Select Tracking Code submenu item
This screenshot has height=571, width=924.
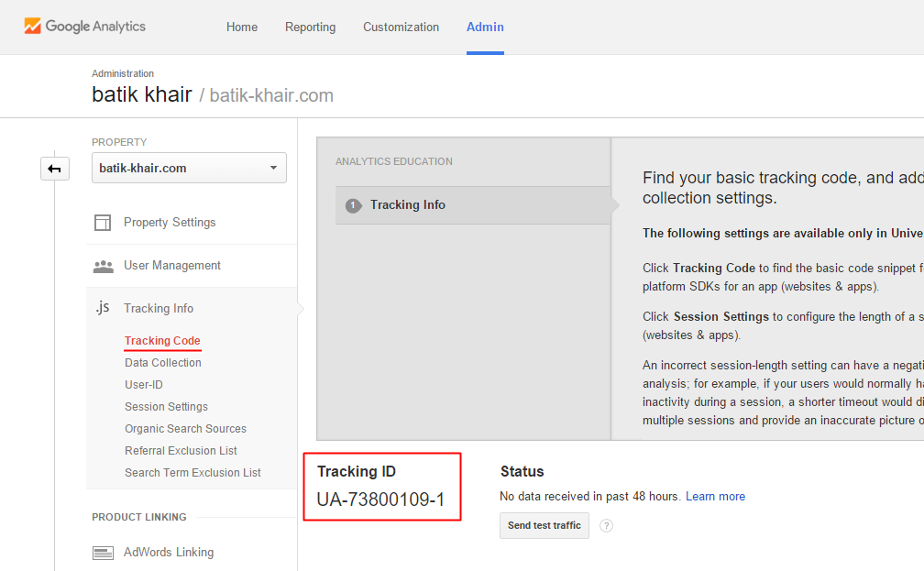162,341
